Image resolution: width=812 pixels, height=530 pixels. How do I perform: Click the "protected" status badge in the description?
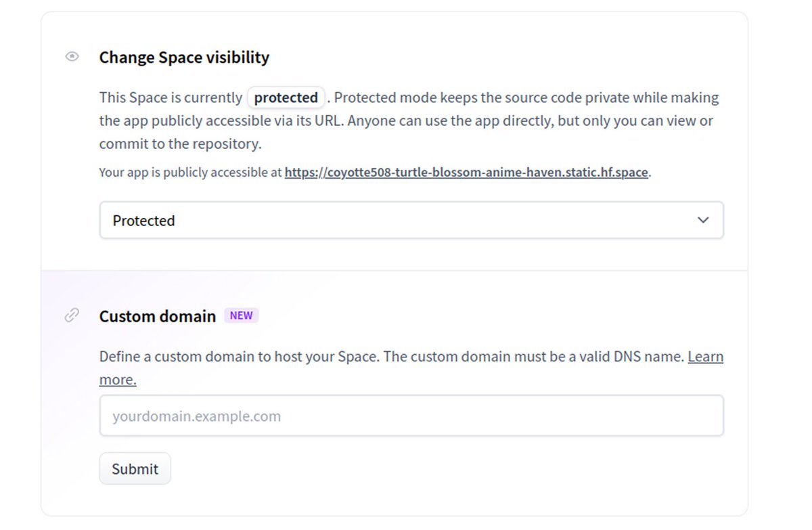pos(286,97)
